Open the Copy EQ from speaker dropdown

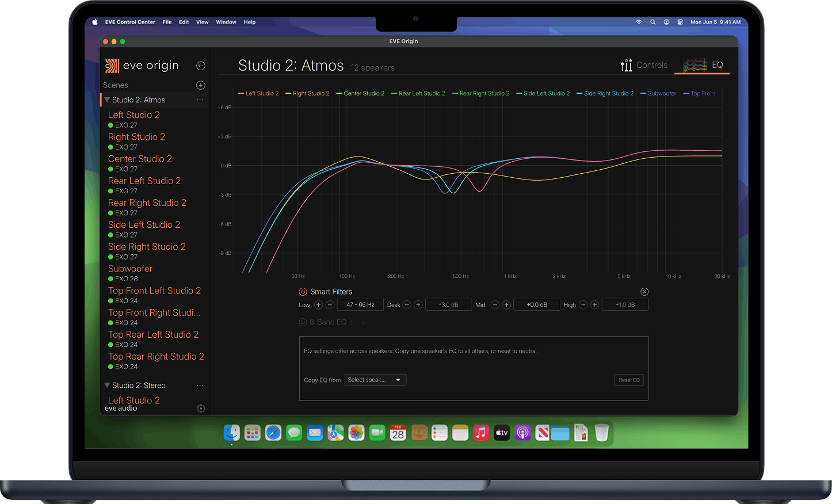(x=375, y=380)
